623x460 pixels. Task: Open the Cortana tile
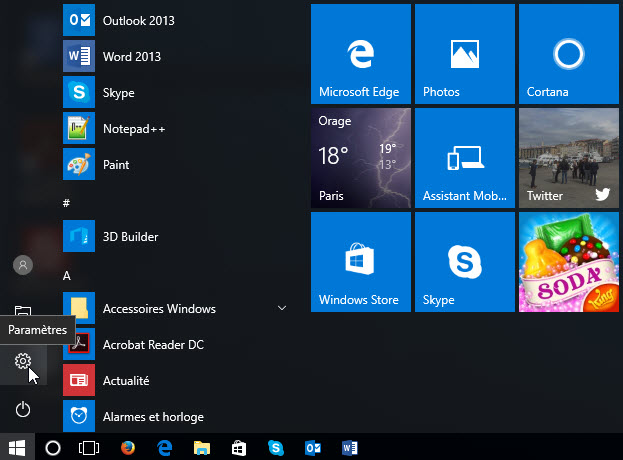569,54
